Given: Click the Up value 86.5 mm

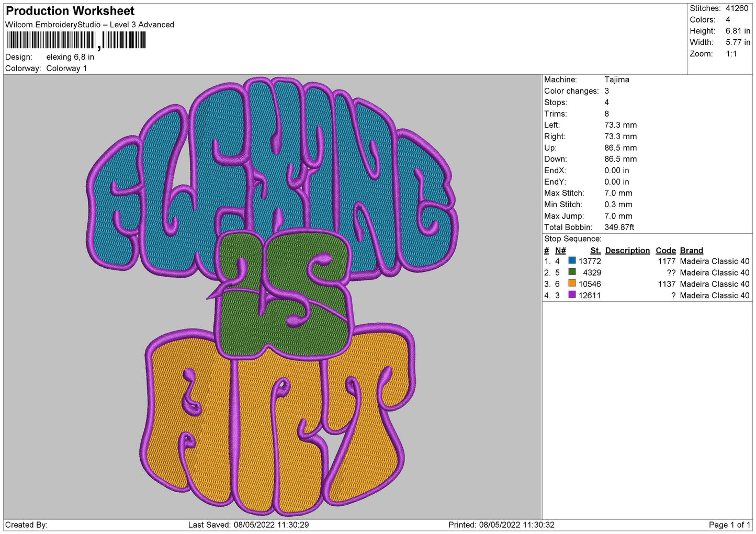Looking at the screenshot, I should tap(620, 148).
